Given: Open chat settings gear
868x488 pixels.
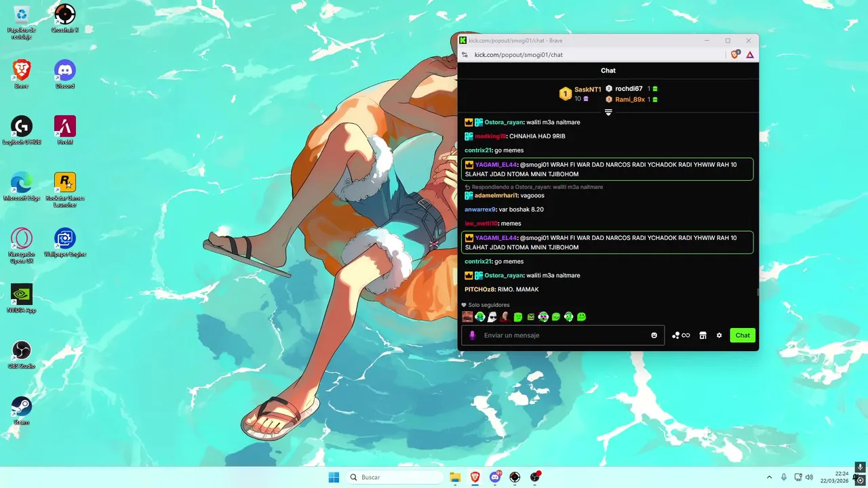Looking at the screenshot, I should pos(719,335).
